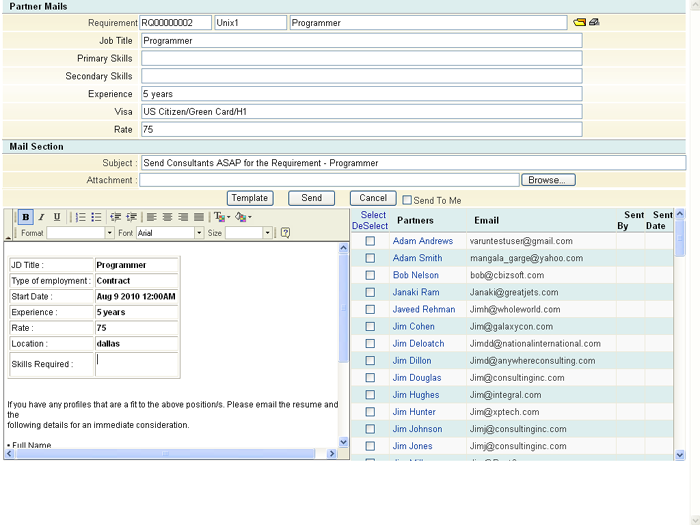700x525 pixels.
Task: Click the email bob@cbizsoft.com
Action: [507, 275]
